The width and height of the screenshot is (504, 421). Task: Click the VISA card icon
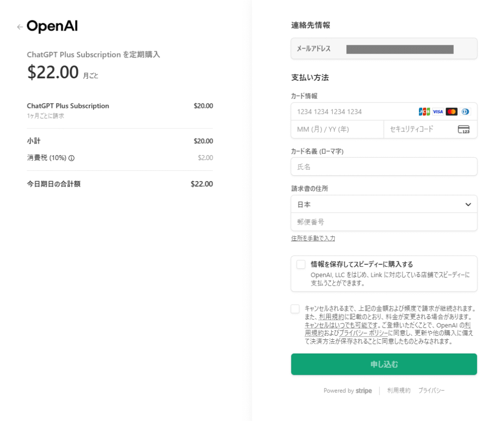coord(438,112)
